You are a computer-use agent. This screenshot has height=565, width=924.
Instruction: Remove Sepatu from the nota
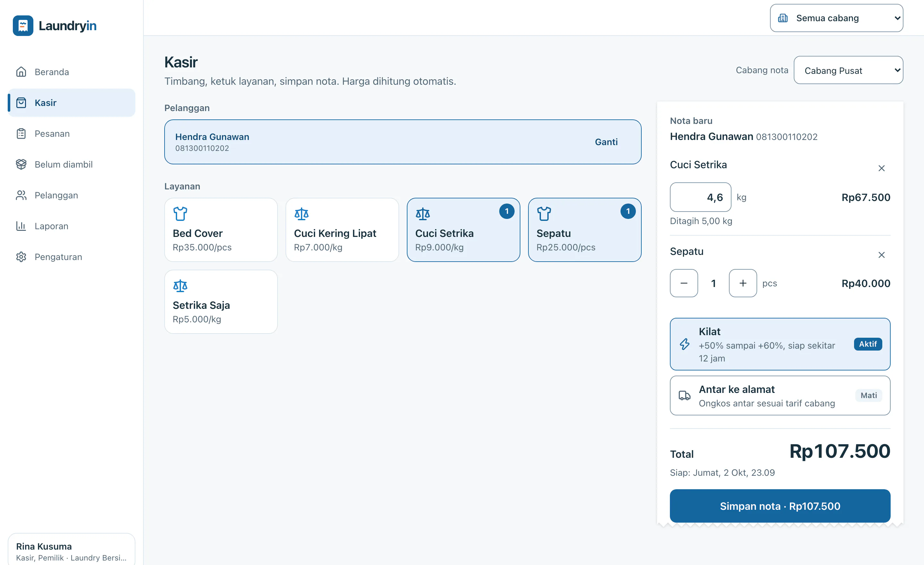point(882,255)
